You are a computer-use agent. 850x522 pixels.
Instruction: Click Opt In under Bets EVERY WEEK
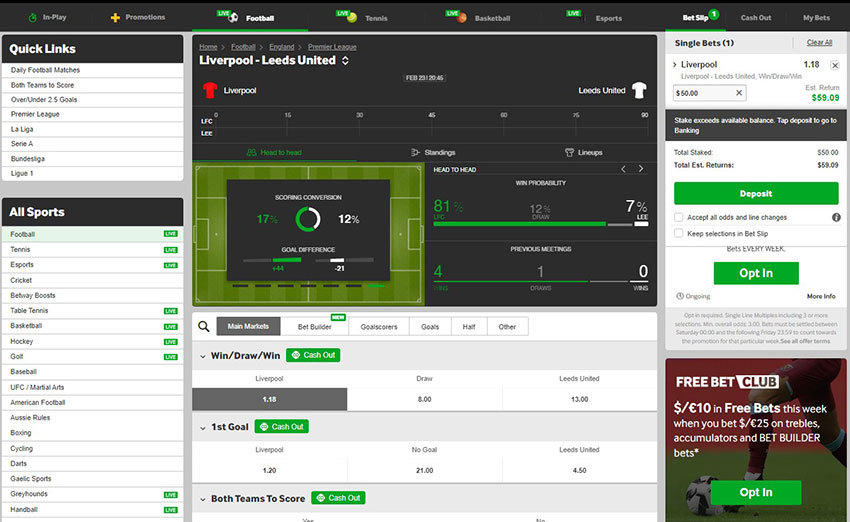coord(756,273)
